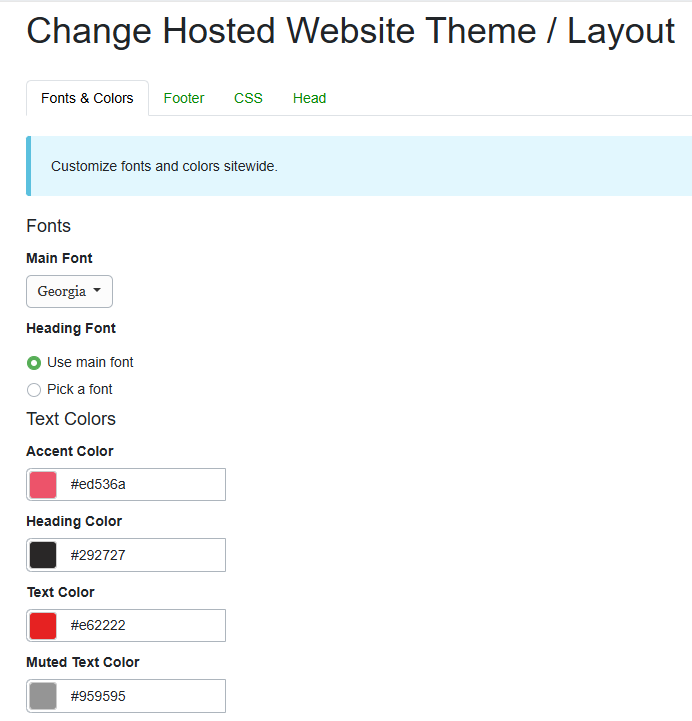Open the Footer tab

click(184, 98)
